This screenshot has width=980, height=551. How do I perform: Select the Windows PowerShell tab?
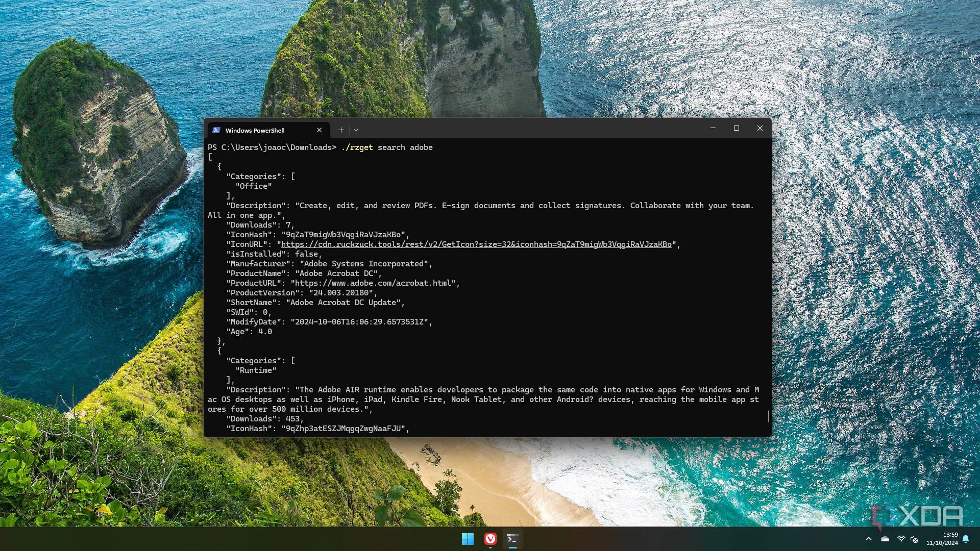[x=268, y=130]
